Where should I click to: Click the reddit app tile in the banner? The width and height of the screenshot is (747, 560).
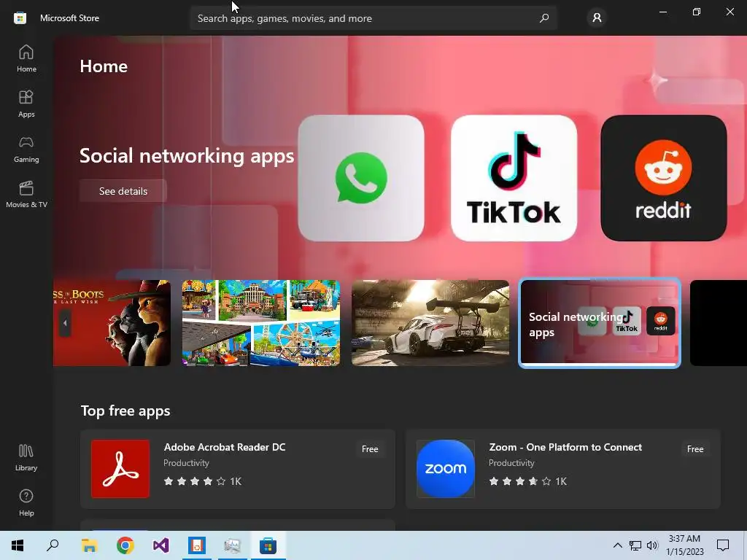coord(664,178)
